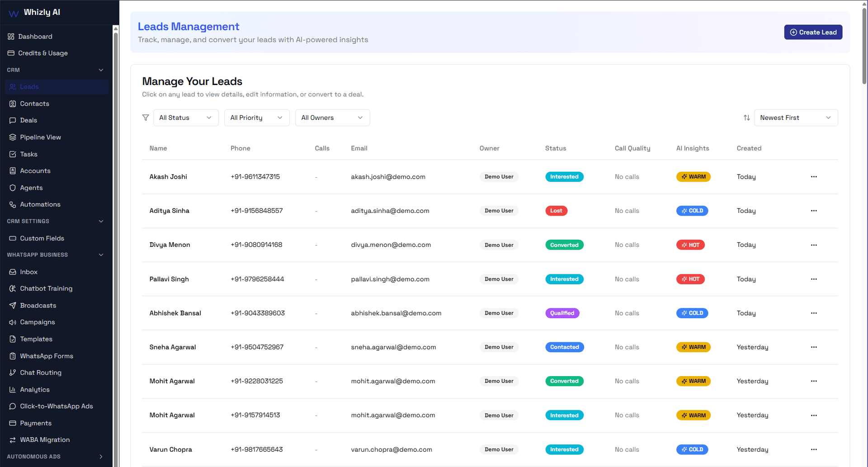The image size is (868, 467).
Task: Select Leads in the CRM menu
Action: (29, 87)
